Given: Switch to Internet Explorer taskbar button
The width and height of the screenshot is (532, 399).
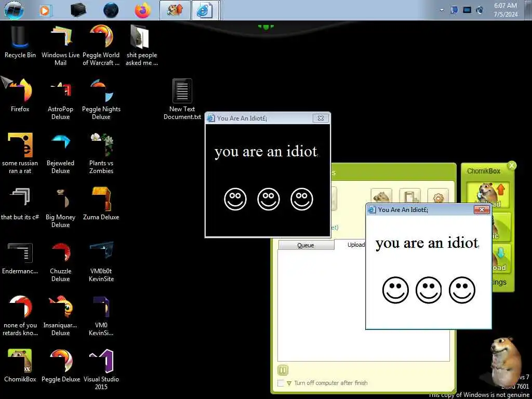Looking at the screenshot, I should (x=205, y=10).
